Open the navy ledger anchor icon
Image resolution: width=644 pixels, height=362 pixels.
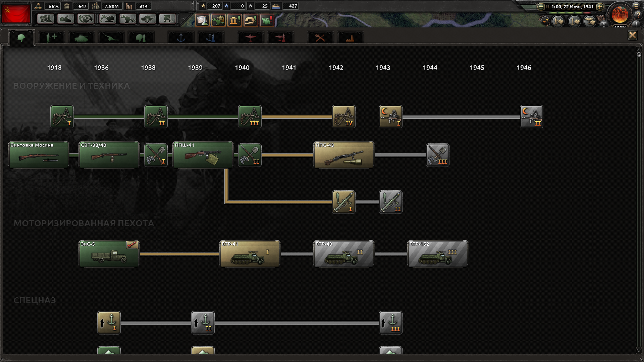(x=574, y=21)
